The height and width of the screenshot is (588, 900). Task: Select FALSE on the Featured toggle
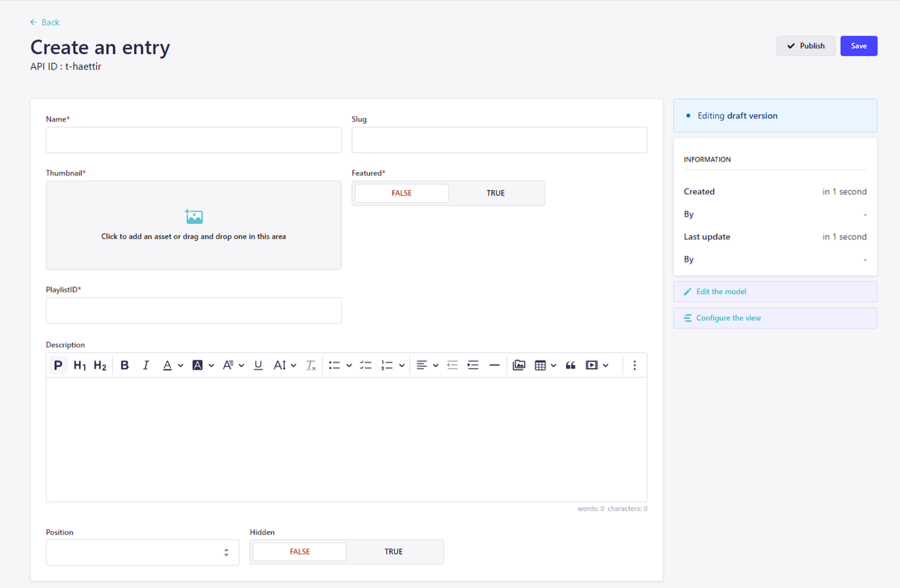click(x=402, y=193)
